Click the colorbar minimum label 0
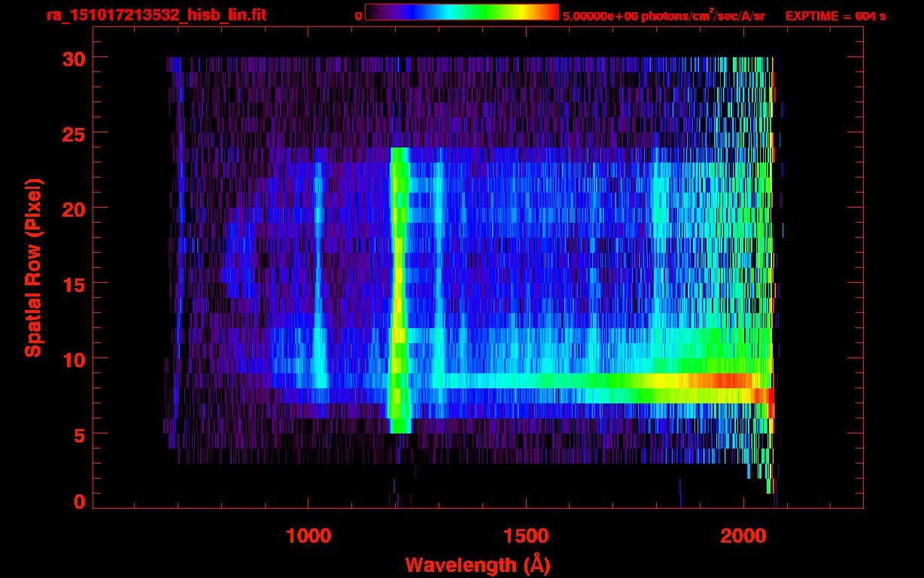Image resolution: width=924 pixels, height=578 pixels. pyautogui.click(x=359, y=16)
